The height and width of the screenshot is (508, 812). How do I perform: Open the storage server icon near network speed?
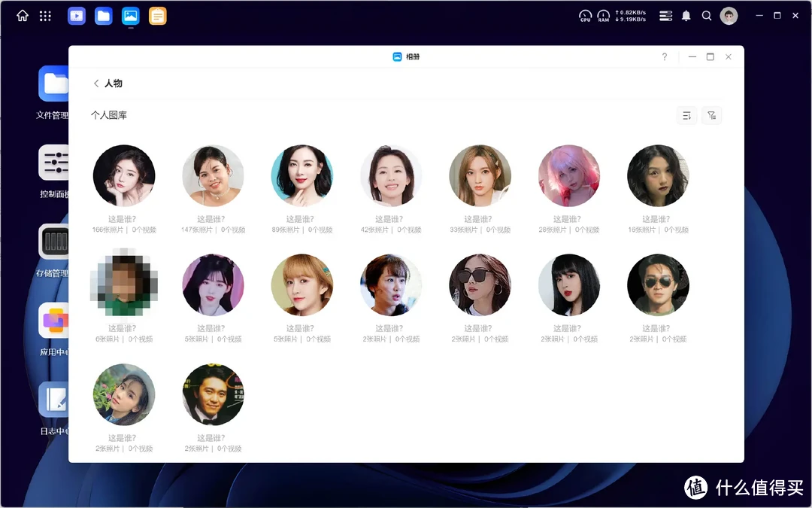click(x=665, y=15)
